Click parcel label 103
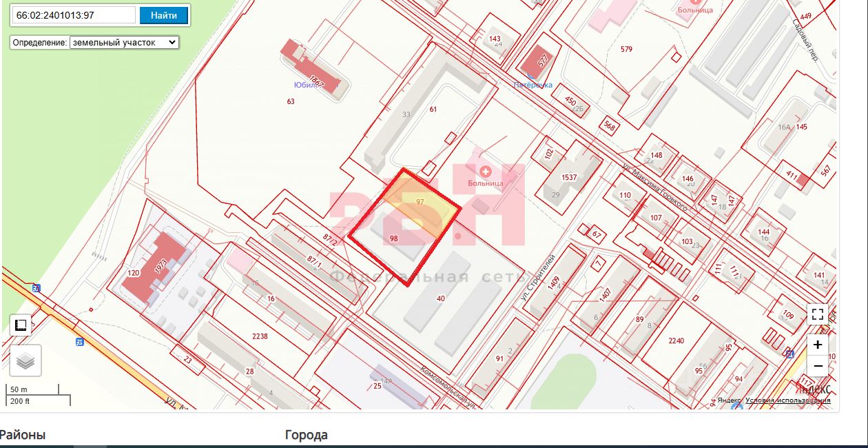The height and width of the screenshot is (448, 868). point(687,242)
